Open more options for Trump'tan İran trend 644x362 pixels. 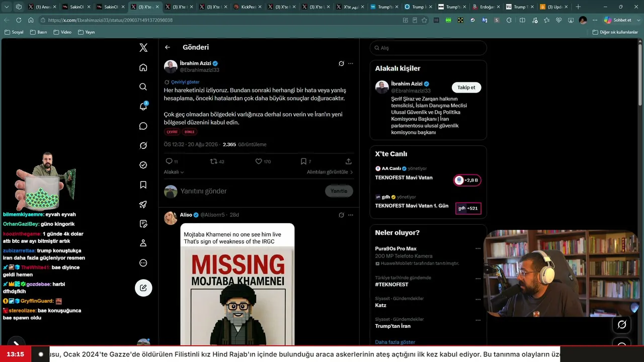(478, 320)
